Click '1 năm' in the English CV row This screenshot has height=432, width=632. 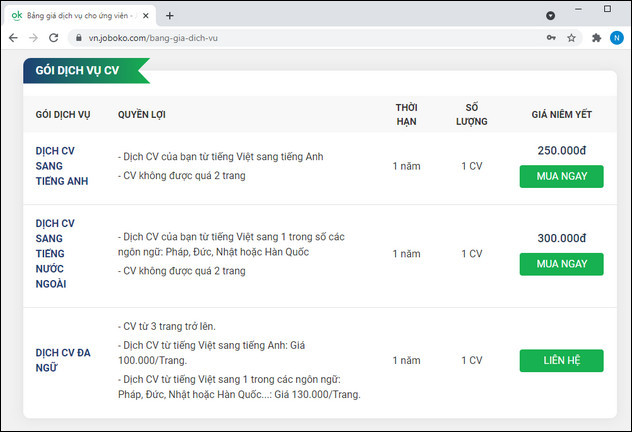pos(406,166)
